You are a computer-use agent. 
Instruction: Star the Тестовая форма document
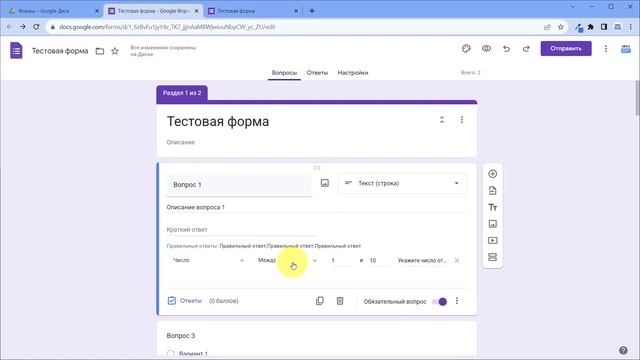click(115, 51)
